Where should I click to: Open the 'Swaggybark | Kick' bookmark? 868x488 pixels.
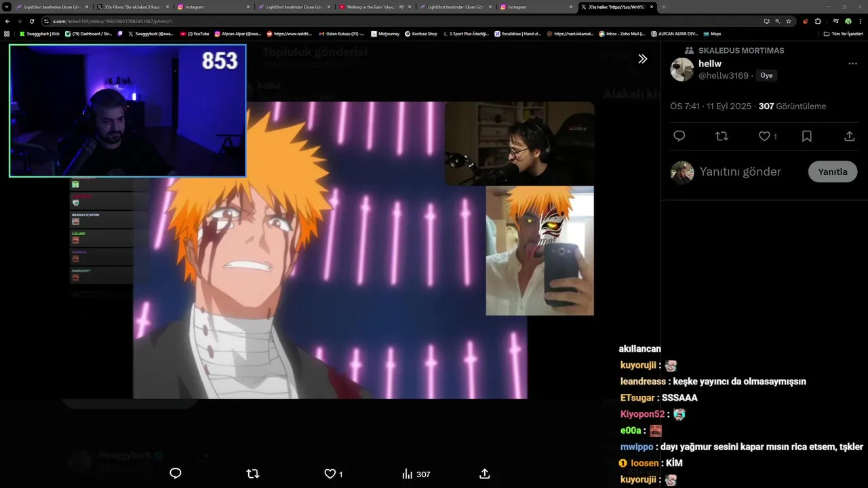[x=40, y=33]
